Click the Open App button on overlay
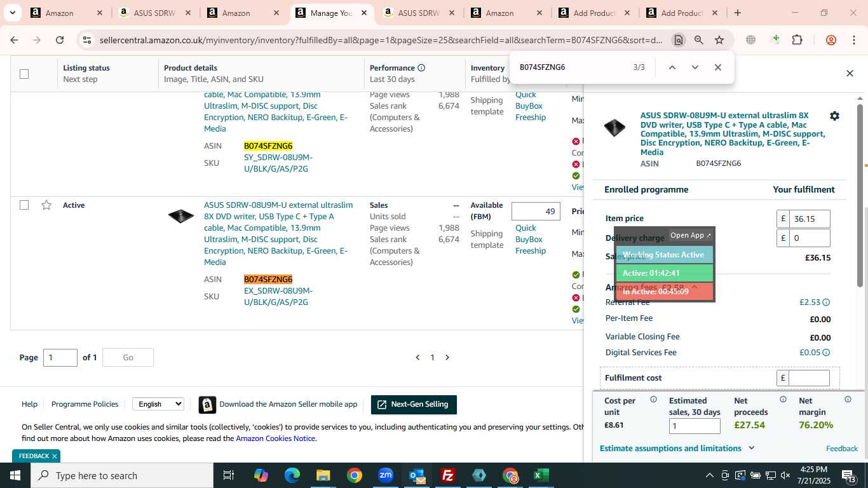Screen dimensions: 868x488 [x=691, y=235]
